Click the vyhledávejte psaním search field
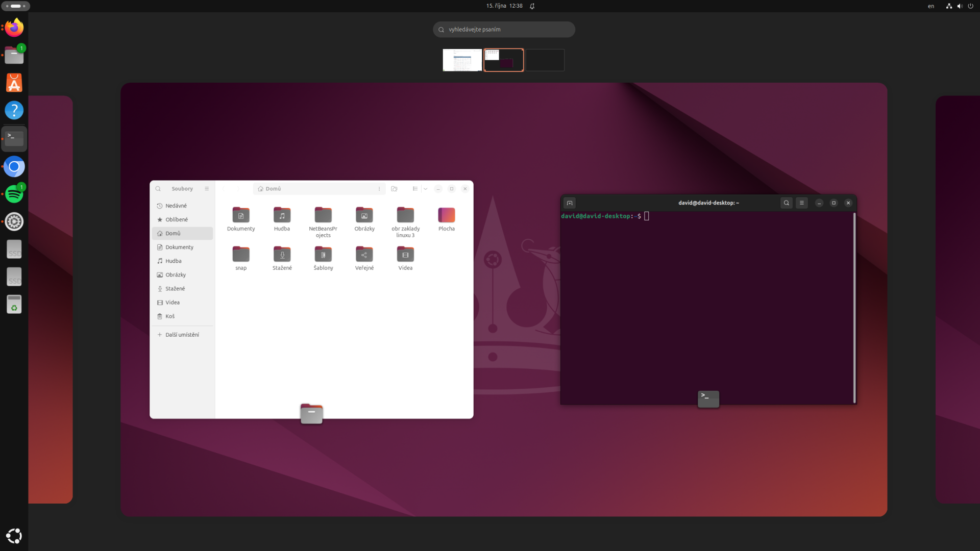Viewport: 980px width, 551px height. tap(504, 29)
